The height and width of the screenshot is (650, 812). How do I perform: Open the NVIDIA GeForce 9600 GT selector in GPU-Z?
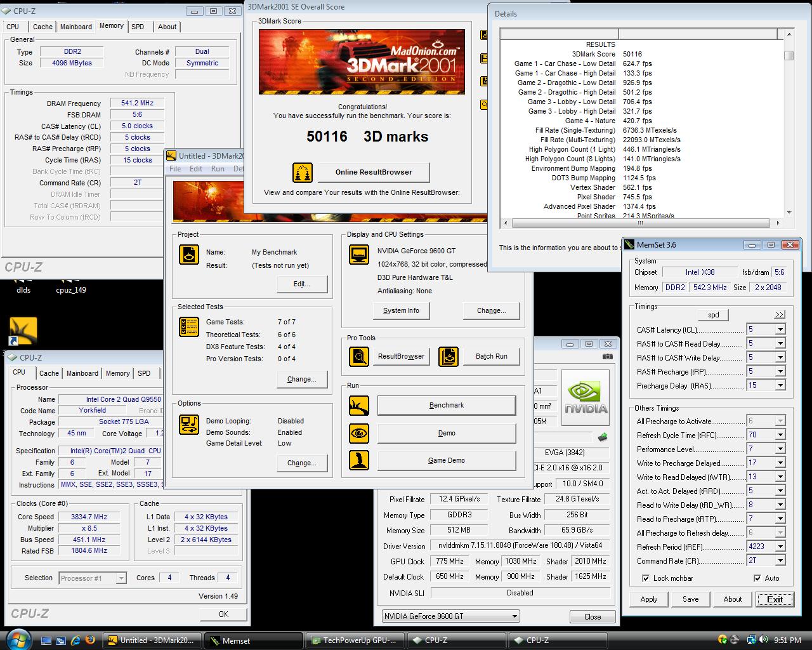click(x=450, y=616)
